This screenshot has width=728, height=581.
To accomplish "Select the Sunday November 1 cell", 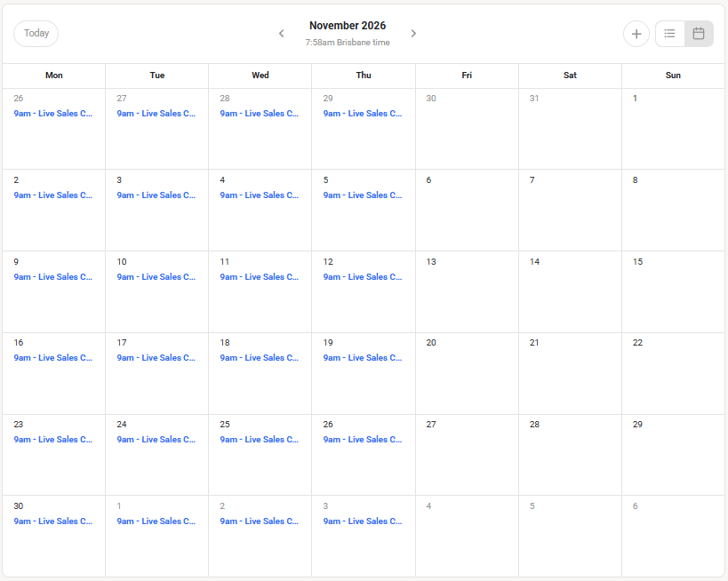I will 673,129.
